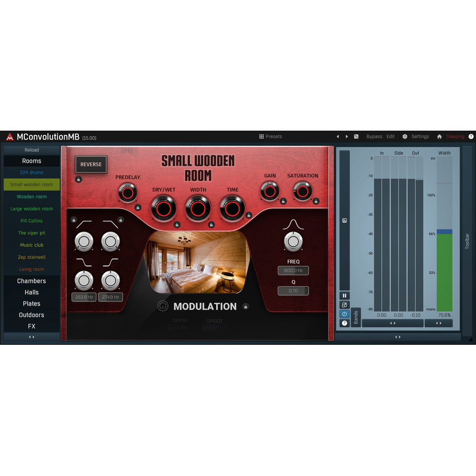Collapse the Width meter arrows button

click(438, 323)
